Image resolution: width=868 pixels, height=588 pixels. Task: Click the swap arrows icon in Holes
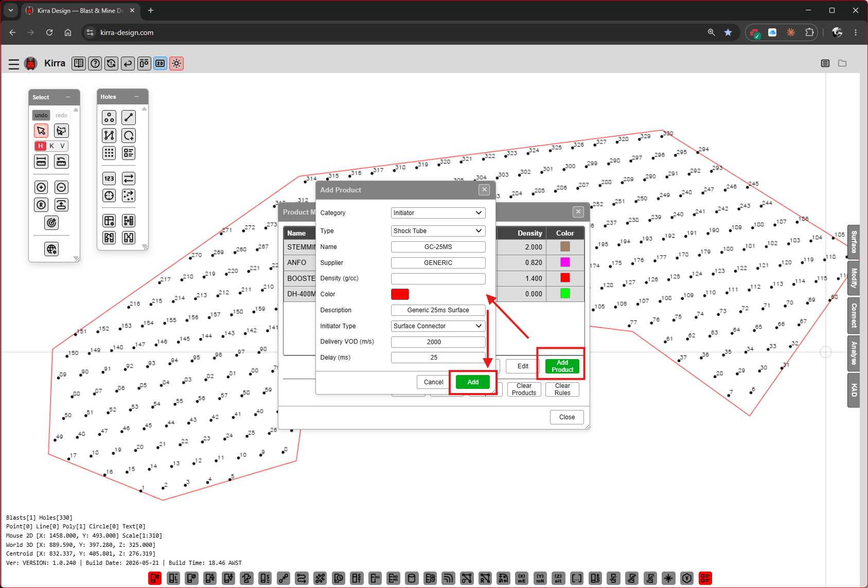pos(129,179)
